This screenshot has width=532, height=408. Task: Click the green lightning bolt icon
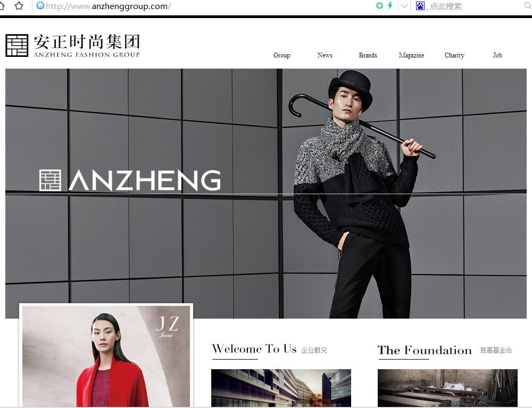(390, 6)
